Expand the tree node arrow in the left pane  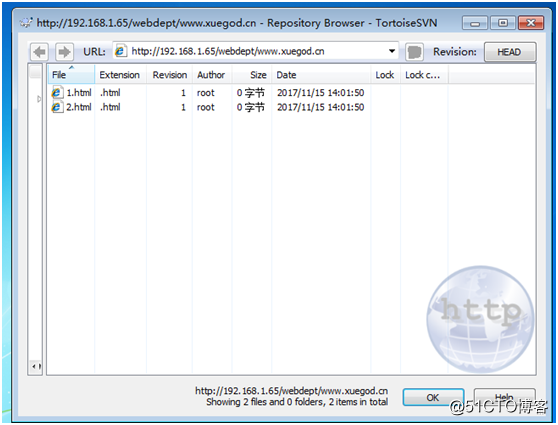[39, 99]
